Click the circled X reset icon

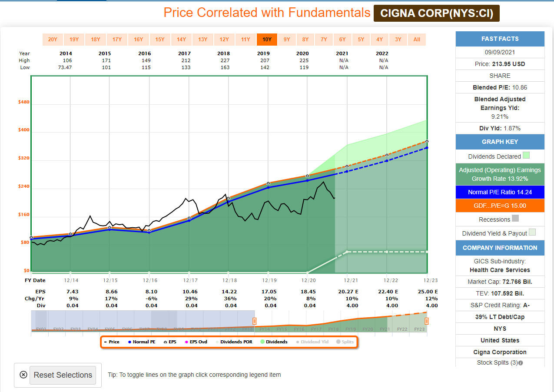pos(23,375)
